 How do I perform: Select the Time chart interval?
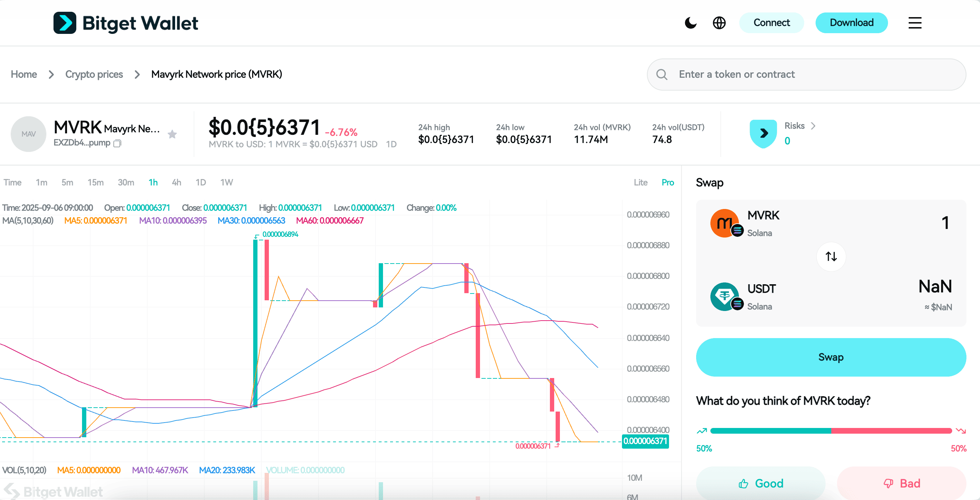tap(12, 182)
